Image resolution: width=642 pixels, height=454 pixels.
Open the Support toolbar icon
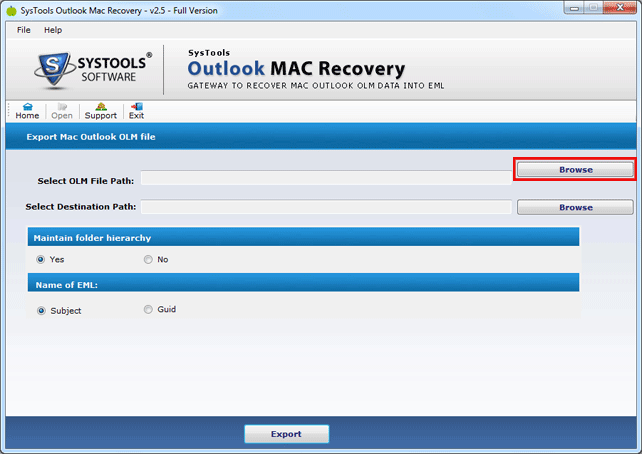[x=101, y=111]
